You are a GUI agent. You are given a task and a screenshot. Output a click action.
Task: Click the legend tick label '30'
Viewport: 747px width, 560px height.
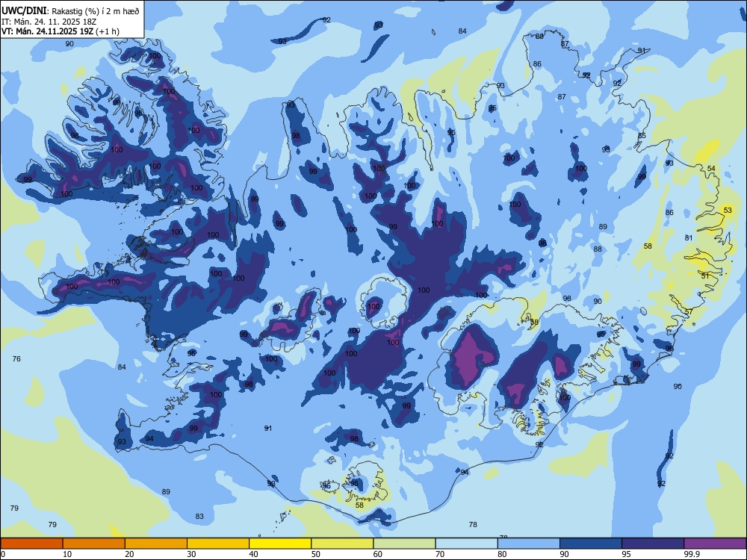(x=191, y=554)
